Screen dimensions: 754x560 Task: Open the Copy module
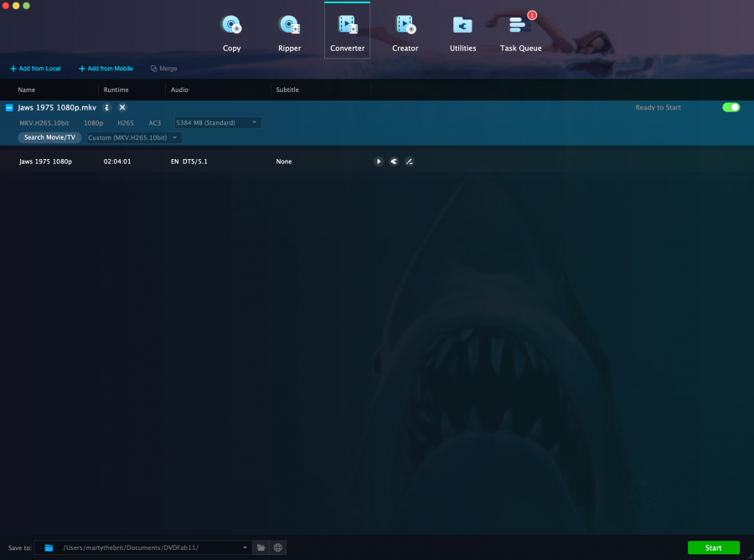[231, 33]
